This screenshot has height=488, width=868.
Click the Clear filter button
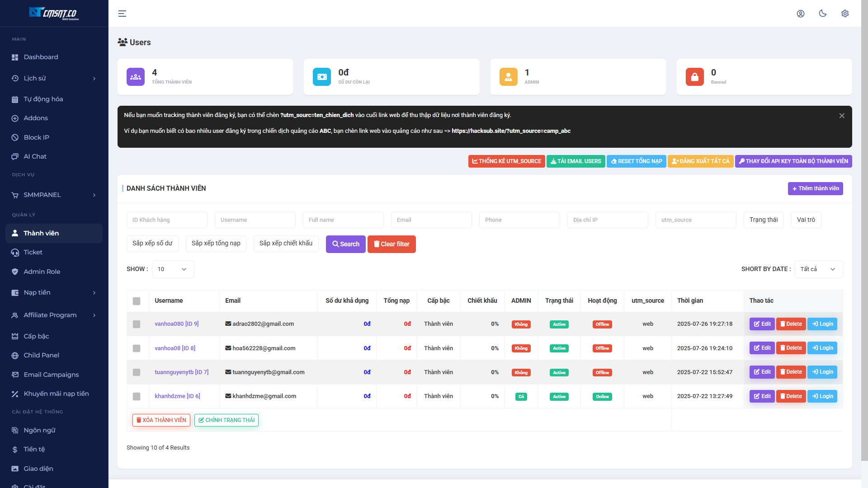(392, 244)
